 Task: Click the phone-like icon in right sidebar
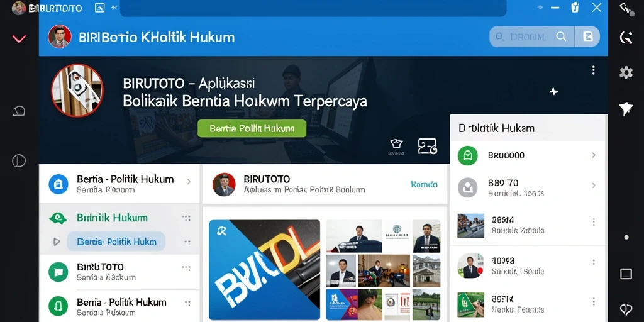[626, 38]
